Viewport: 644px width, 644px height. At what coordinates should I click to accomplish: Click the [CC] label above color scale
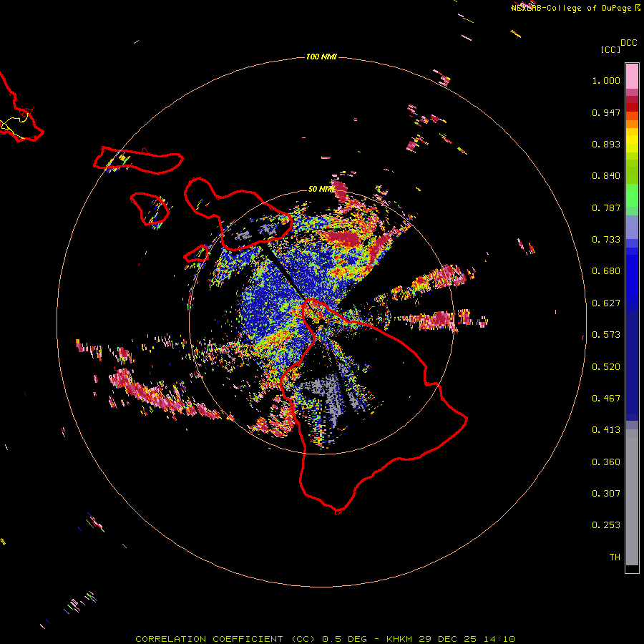[x=610, y=49]
